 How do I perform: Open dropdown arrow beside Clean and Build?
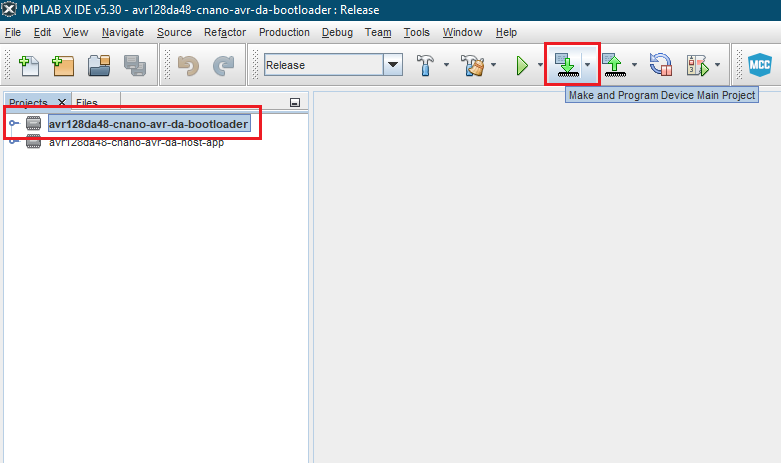(494, 65)
